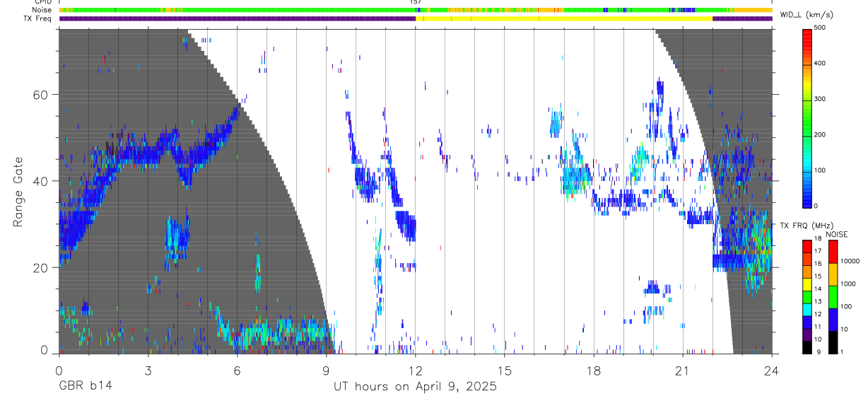This screenshot has width=868, height=401.
Task: Click the 'Range Gate' y-axis title
Action: tap(19, 192)
